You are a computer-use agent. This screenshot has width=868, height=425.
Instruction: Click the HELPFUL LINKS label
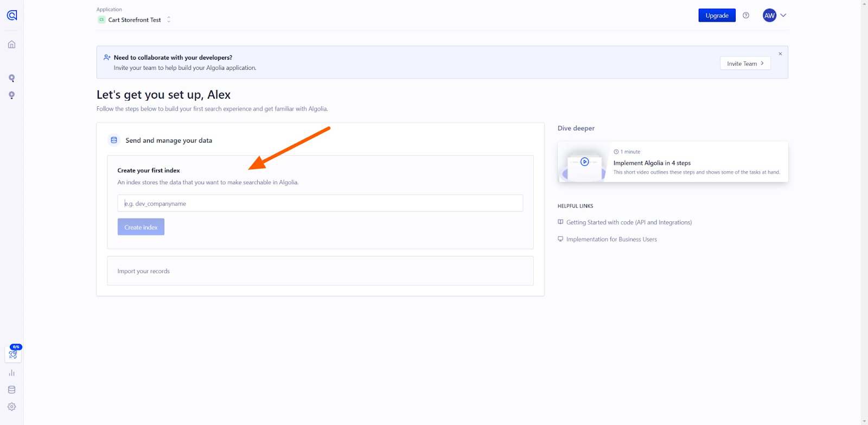point(576,206)
